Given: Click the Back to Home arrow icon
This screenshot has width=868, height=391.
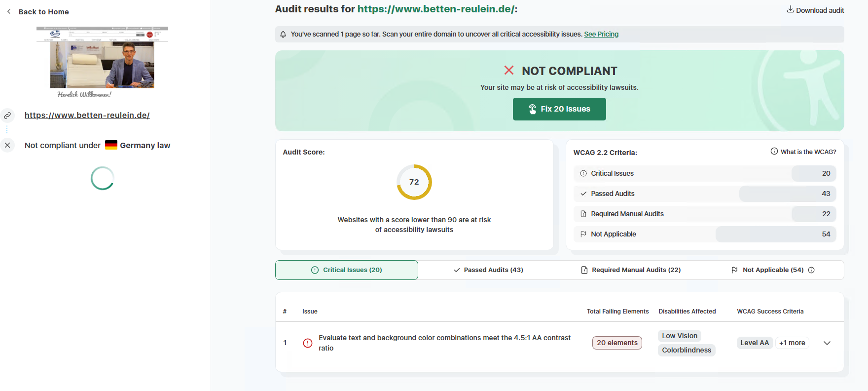Looking at the screenshot, I should pyautogui.click(x=9, y=11).
